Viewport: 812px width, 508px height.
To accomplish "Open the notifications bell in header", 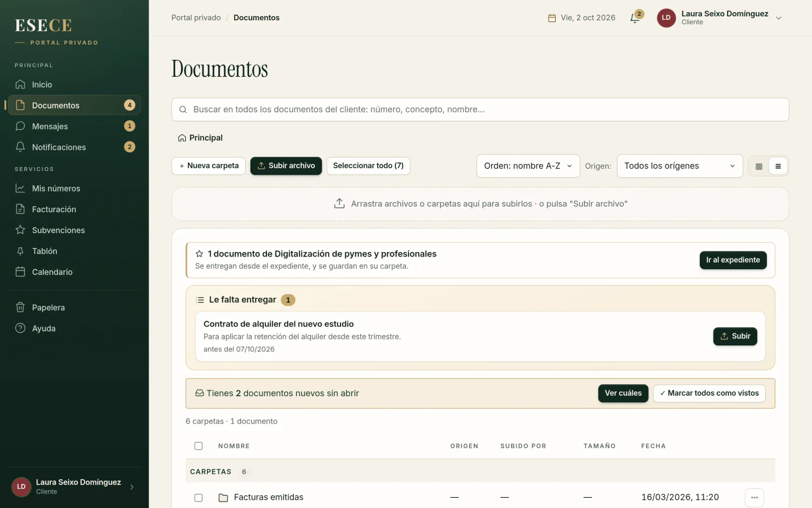I will click(x=635, y=17).
